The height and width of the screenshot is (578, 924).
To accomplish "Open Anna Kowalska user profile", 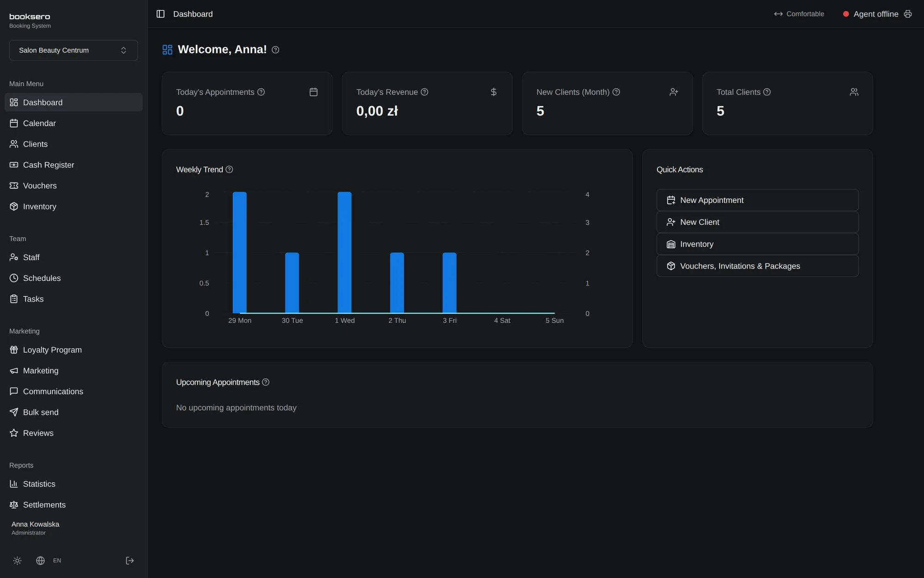I will [36, 528].
